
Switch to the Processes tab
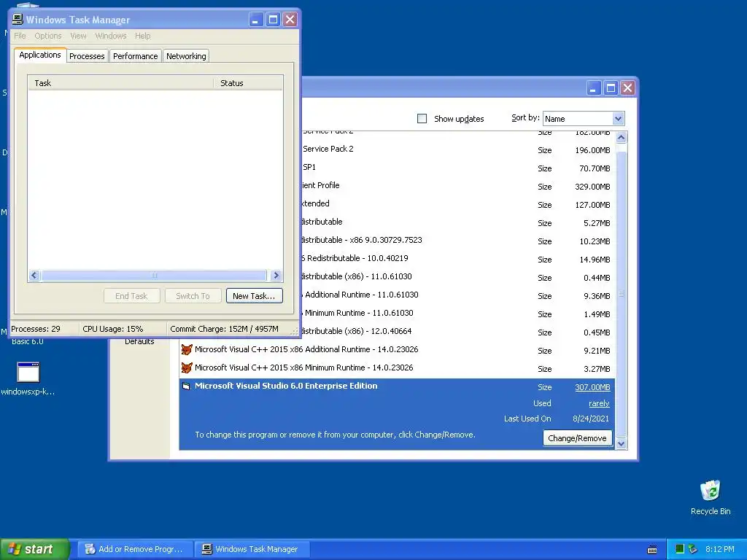click(x=87, y=56)
